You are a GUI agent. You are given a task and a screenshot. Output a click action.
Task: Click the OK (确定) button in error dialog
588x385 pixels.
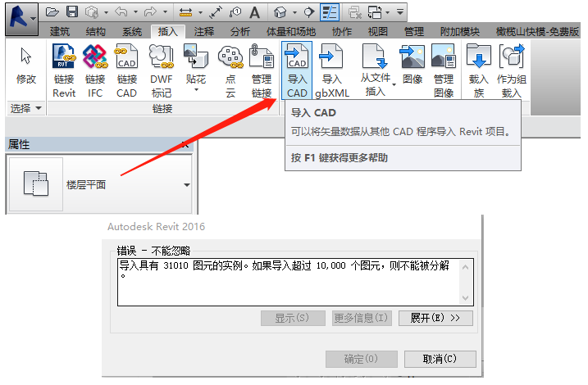point(361,359)
